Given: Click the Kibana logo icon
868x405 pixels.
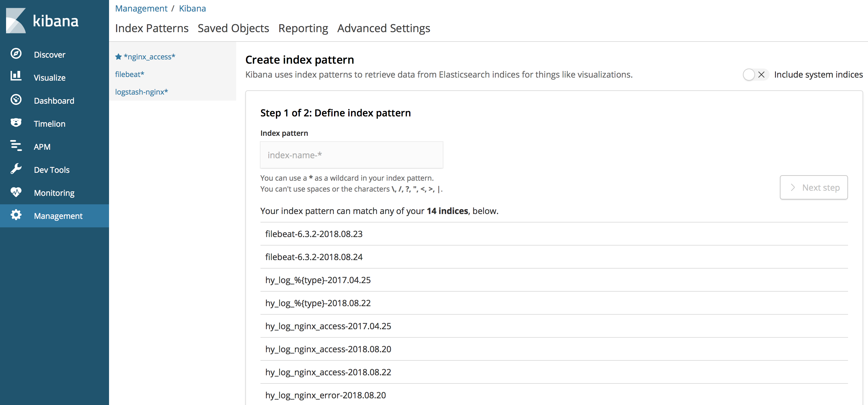Looking at the screenshot, I should [16, 21].
